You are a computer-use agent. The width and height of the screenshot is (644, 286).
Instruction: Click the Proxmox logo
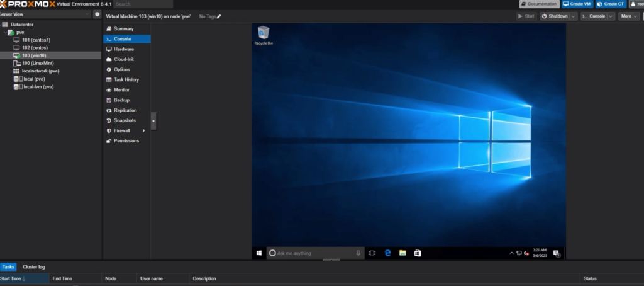click(x=28, y=4)
